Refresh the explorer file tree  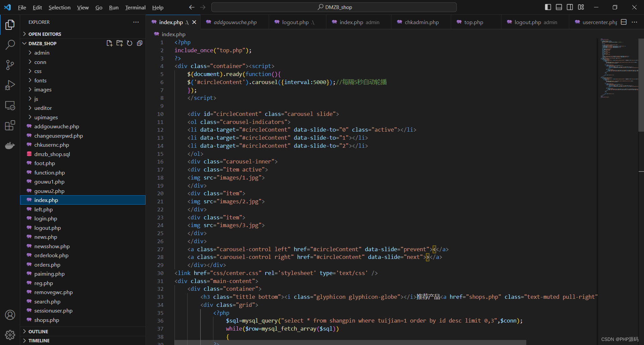point(129,43)
